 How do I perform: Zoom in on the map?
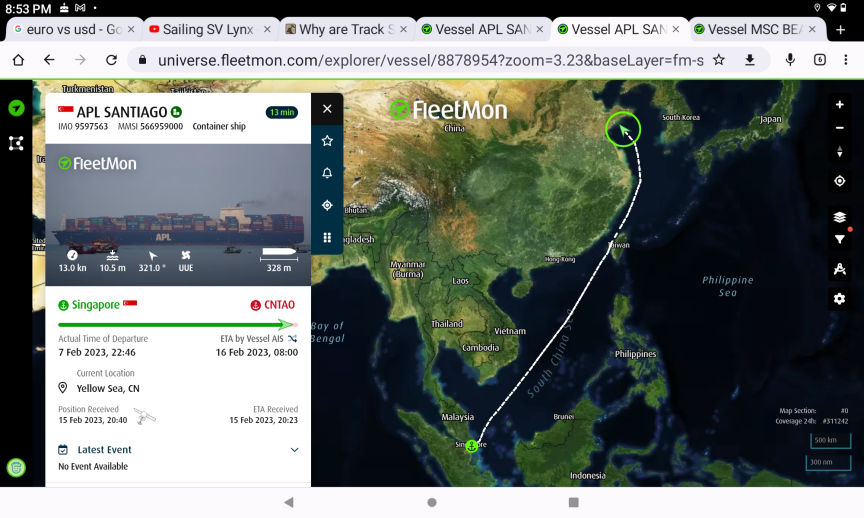pyautogui.click(x=839, y=105)
